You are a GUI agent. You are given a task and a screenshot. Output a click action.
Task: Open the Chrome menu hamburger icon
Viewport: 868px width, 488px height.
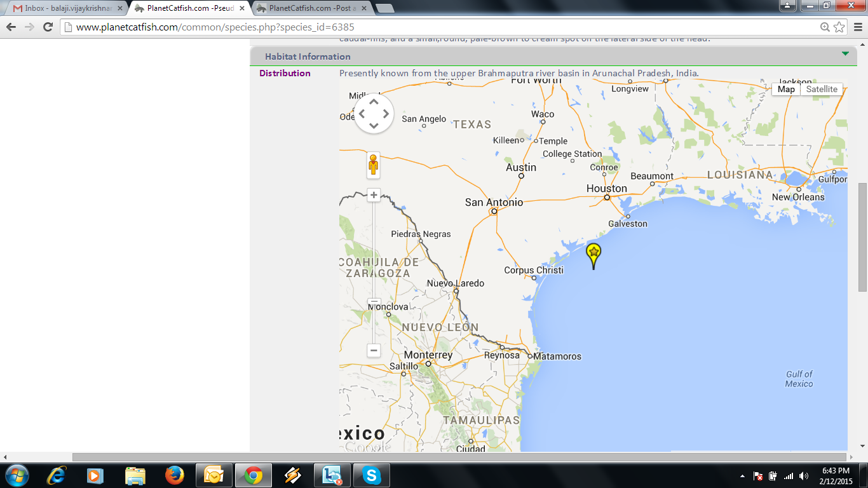857,27
